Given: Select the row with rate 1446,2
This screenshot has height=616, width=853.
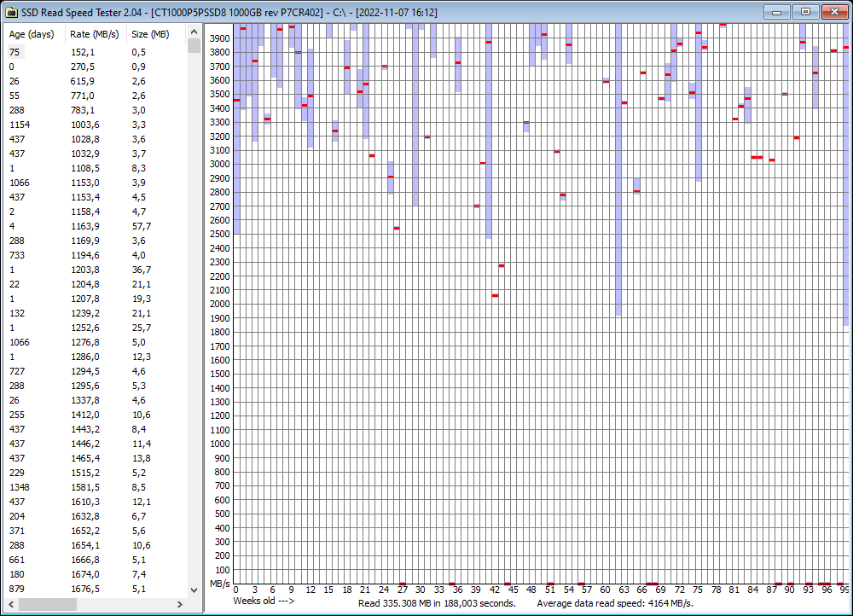Looking at the screenshot, I should [96, 444].
